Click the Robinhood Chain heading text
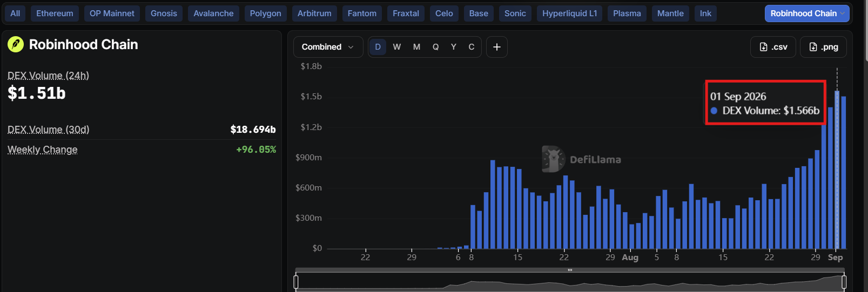 84,44
